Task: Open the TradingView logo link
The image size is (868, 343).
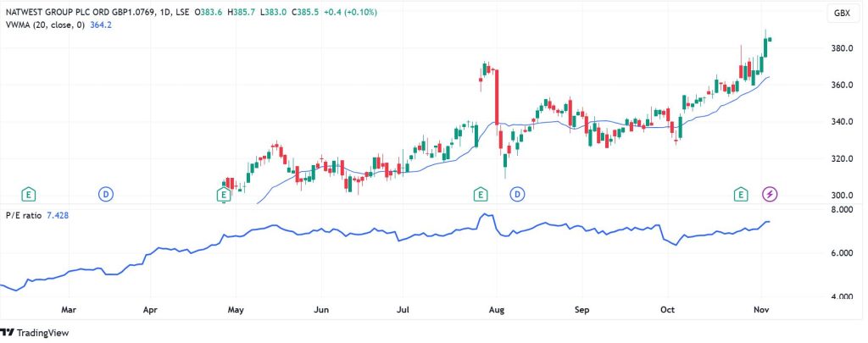Action: (34, 333)
